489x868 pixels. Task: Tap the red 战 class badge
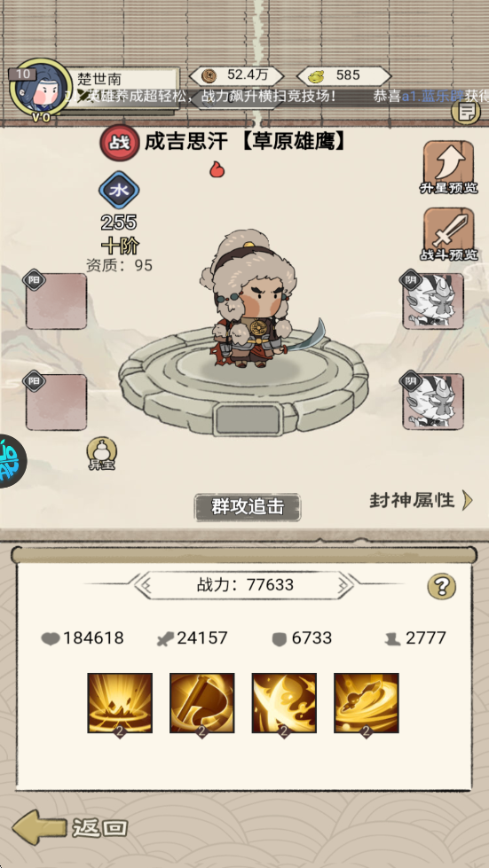(x=119, y=142)
